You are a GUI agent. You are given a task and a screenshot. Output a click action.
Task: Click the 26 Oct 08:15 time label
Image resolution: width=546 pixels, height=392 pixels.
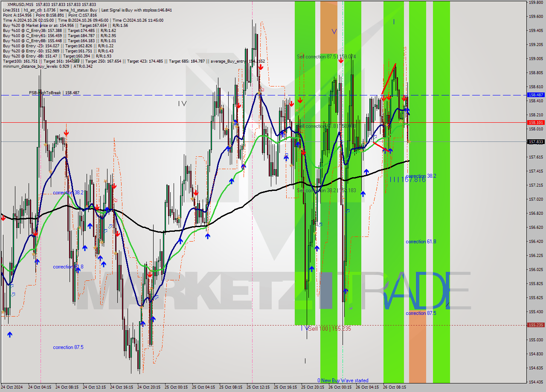pos(395,387)
